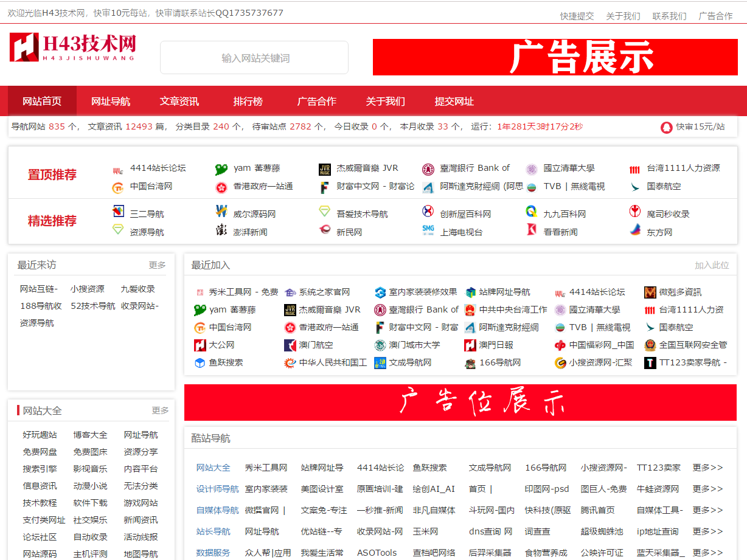Click the 九九百科网 Q icon

[x=532, y=212]
